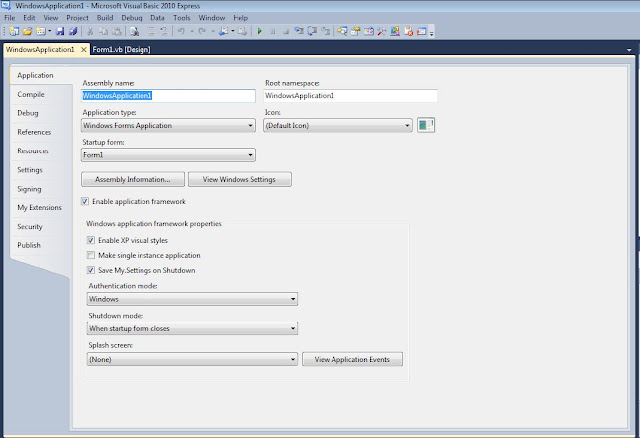640x438 pixels.
Task: Open the Toolbox hammer-and-wrench icon
Action: (382, 31)
